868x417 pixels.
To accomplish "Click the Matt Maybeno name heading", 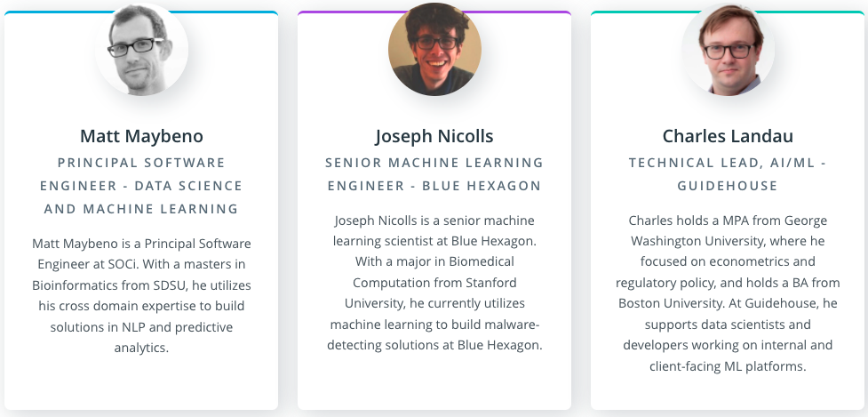I will [x=141, y=136].
